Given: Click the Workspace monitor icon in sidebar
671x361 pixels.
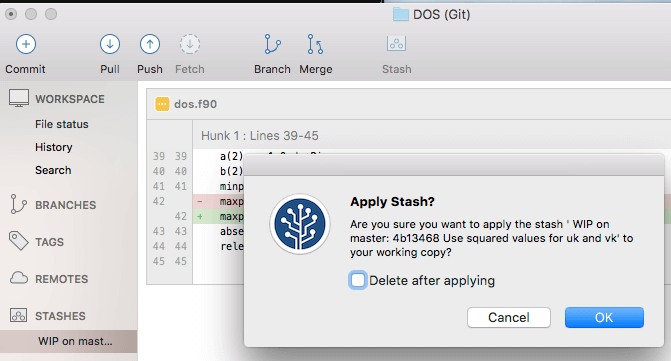Looking at the screenshot, I should 19,98.
